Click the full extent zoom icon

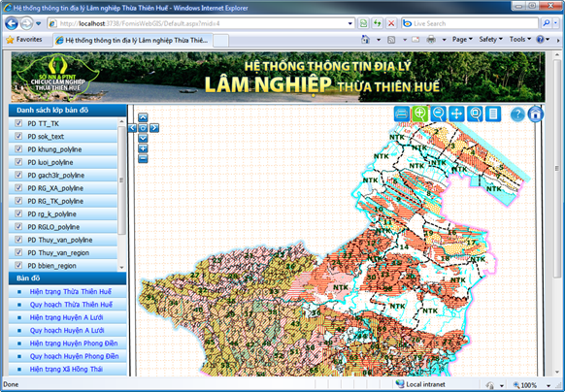click(475, 114)
